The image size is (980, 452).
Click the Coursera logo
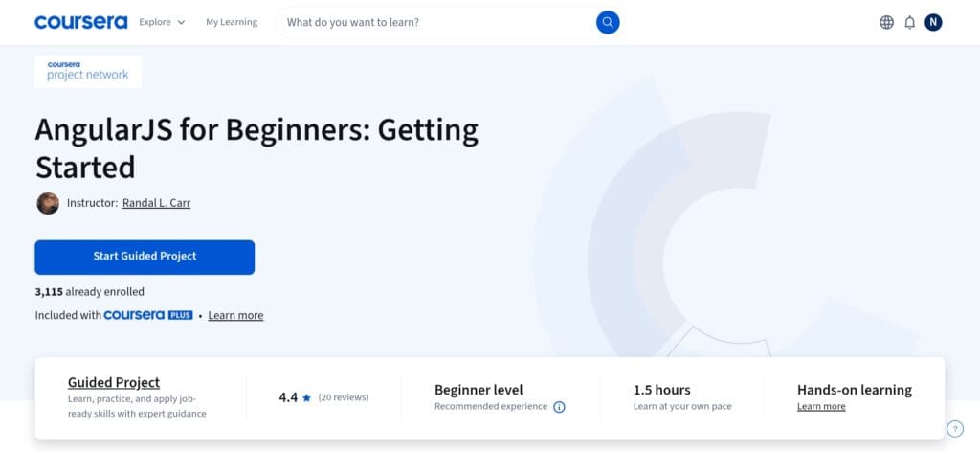80,22
